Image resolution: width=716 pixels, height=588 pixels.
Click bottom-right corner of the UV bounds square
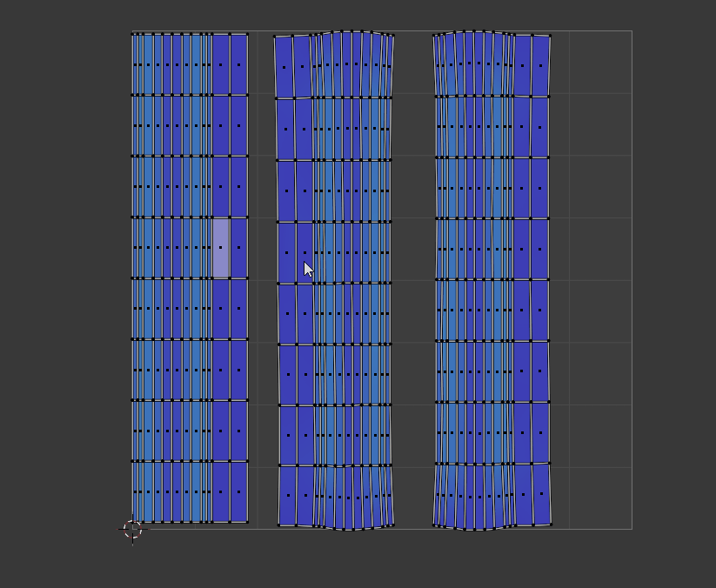click(632, 529)
